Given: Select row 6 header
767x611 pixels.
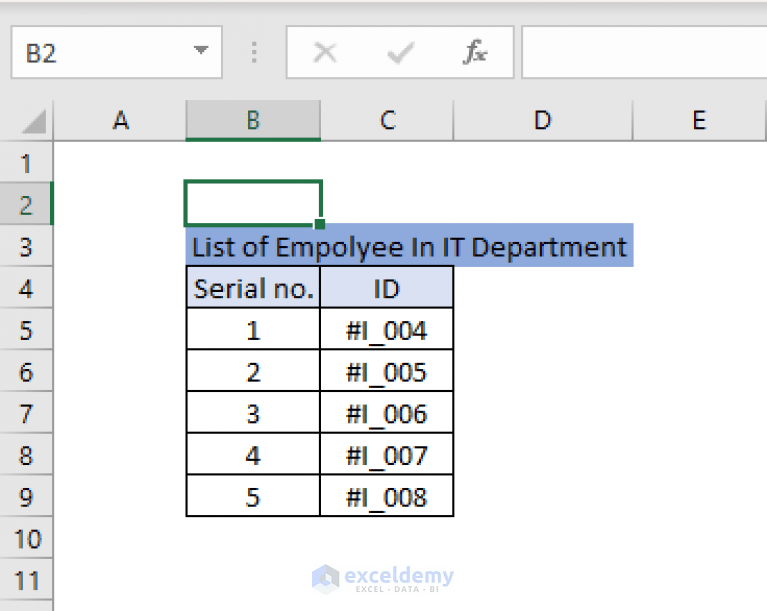Looking at the screenshot, I should [26, 371].
